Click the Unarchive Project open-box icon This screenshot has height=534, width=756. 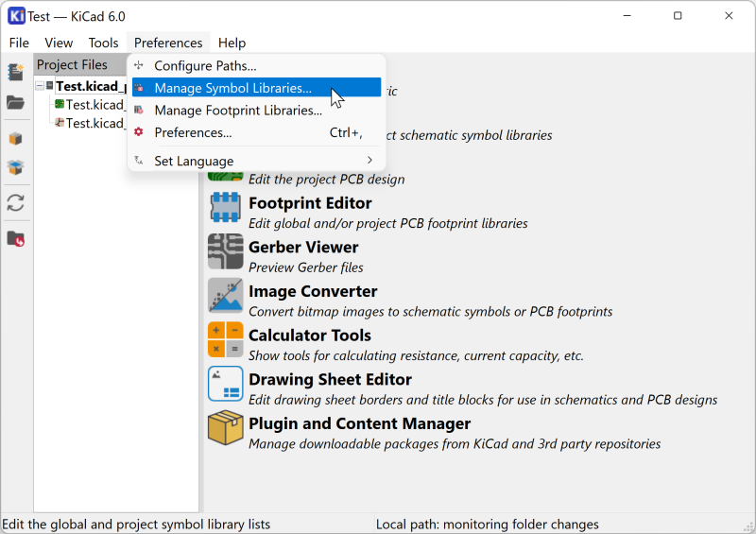pyautogui.click(x=15, y=168)
